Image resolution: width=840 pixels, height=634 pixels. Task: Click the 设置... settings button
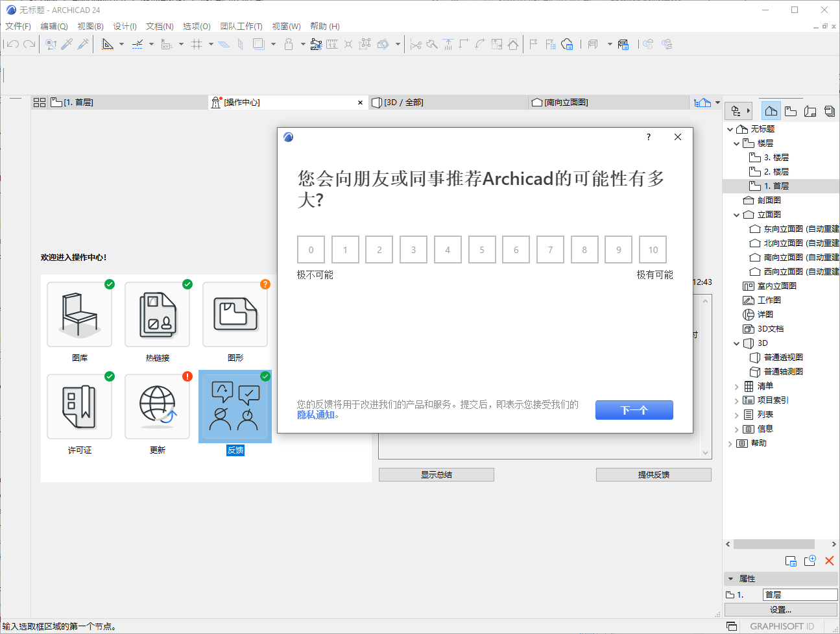coord(781,610)
